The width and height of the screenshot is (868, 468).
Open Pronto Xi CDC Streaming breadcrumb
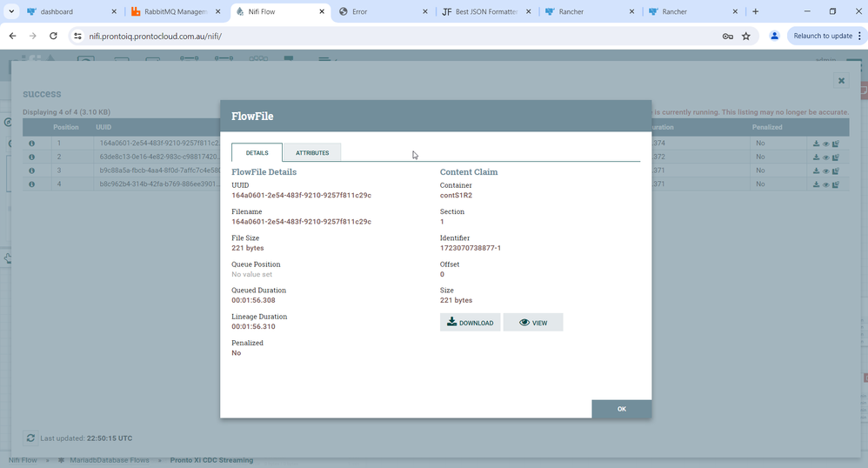211,460
